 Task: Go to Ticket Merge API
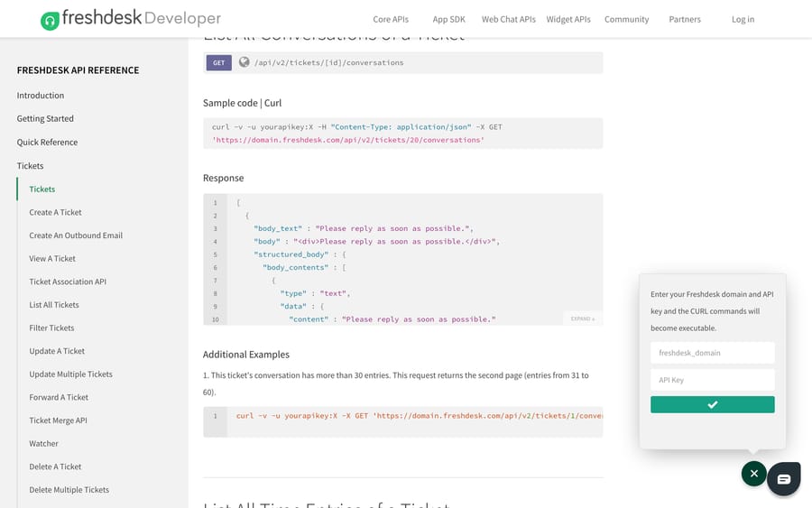coord(58,420)
